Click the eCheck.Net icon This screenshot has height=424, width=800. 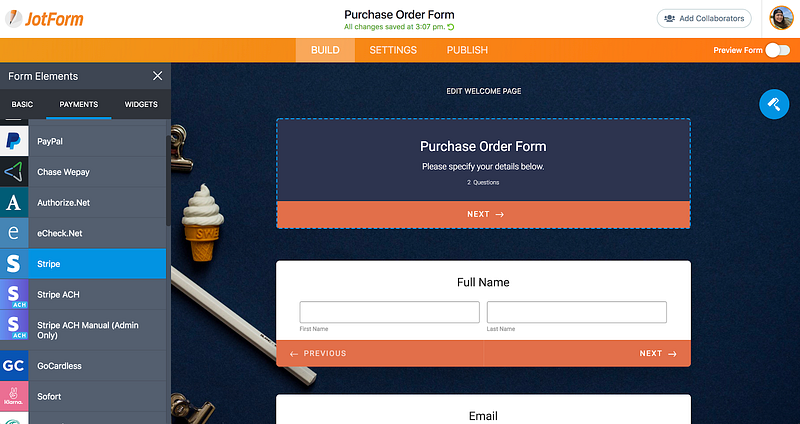pyautogui.click(x=14, y=233)
